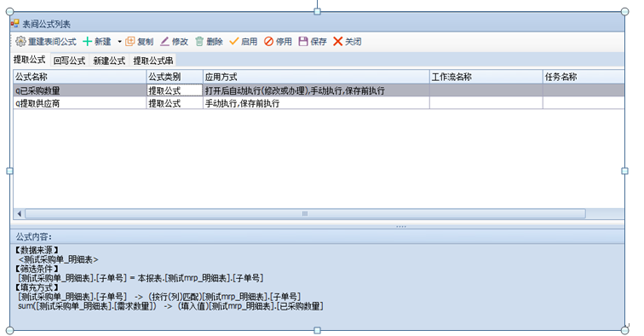Click the red X 关闭 icon

pyautogui.click(x=337, y=42)
